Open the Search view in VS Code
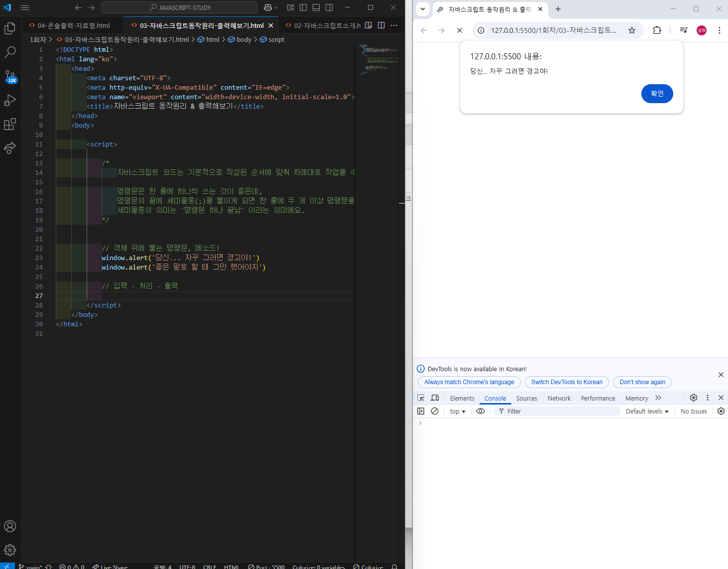728x569 pixels. point(10,52)
